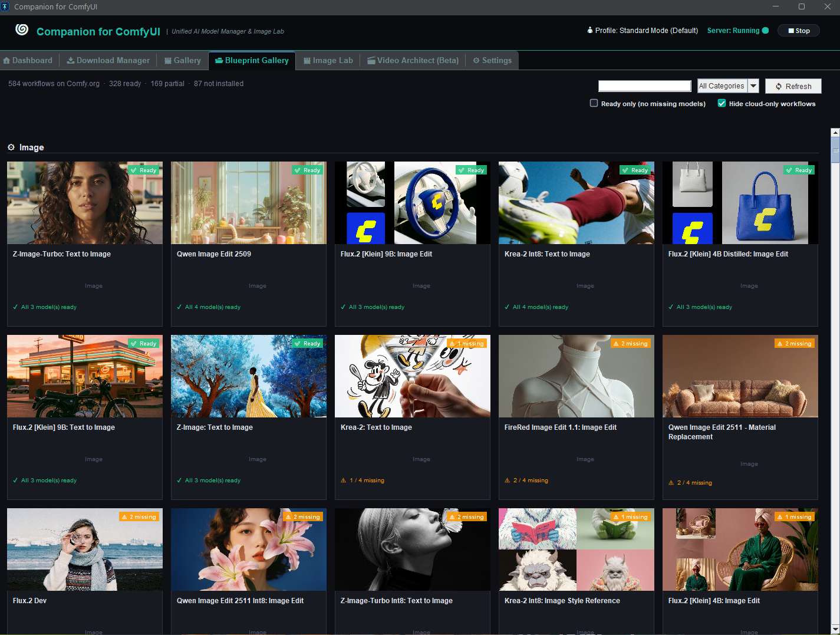Click the Refresh button
Viewport: 840px width, 635px height.
[x=793, y=86]
